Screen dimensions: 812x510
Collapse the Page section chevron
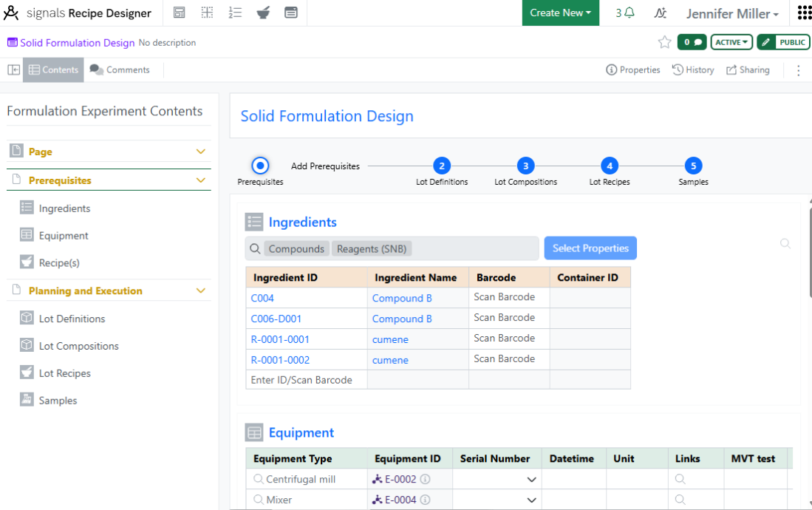tap(201, 152)
